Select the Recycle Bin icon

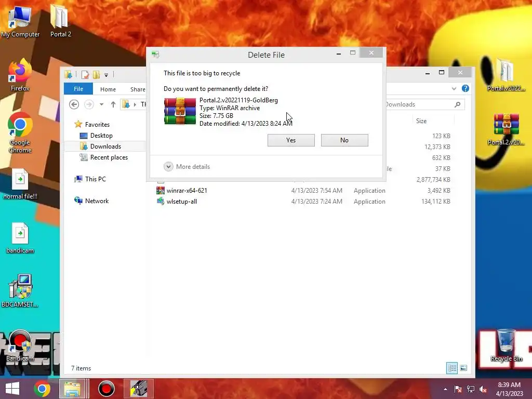click(x=506, y=345)
